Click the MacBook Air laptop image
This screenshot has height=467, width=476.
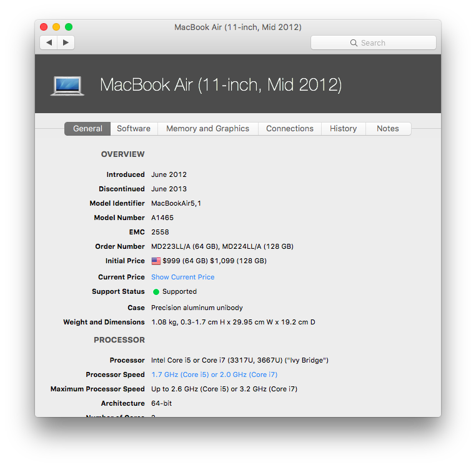pyautogui.click(x=67, y=86)
